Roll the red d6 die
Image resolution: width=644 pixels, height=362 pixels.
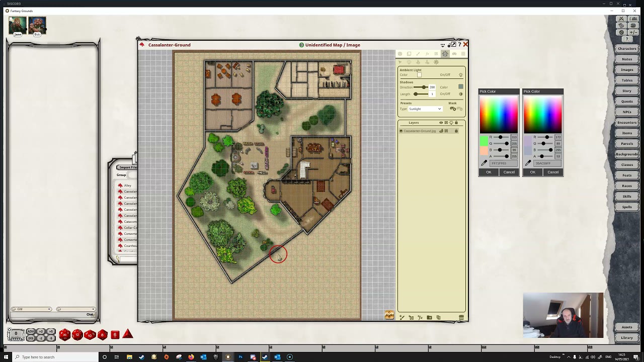(x=115, y=335)
